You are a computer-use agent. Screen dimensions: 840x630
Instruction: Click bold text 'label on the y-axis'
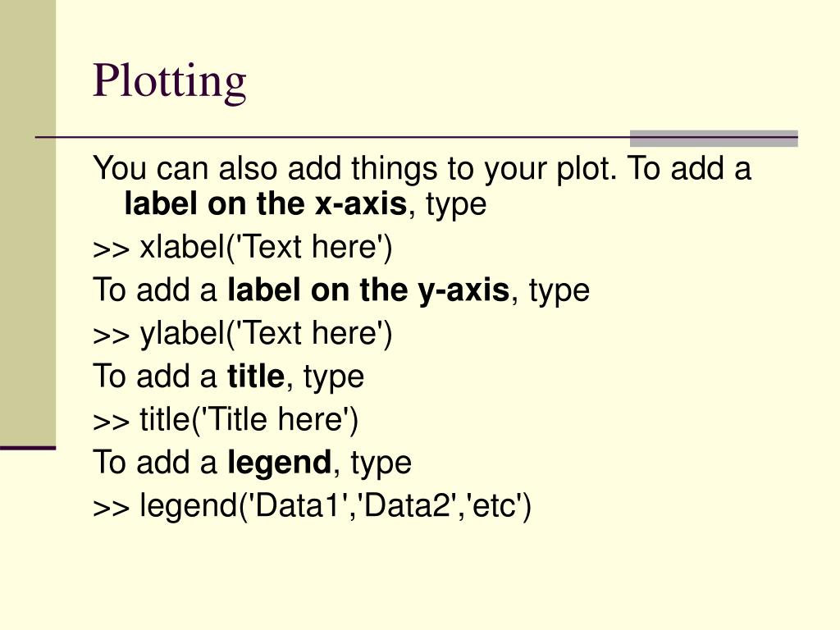368,290
